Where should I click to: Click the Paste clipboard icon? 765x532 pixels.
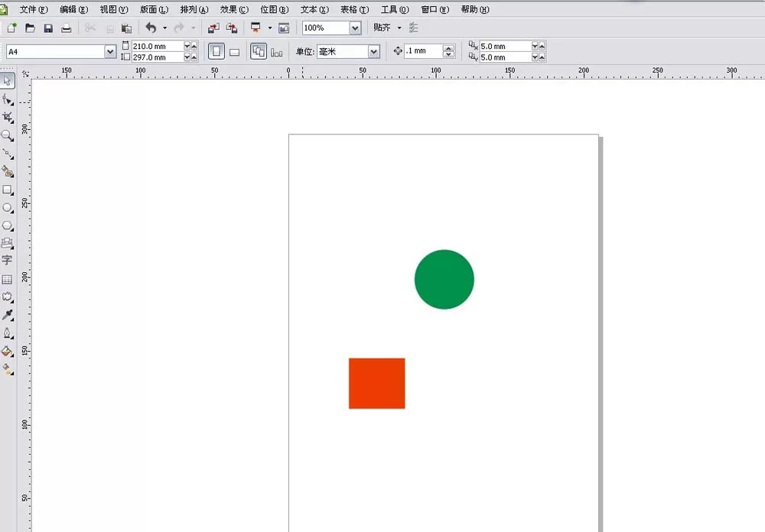click(x=126, y=28)
